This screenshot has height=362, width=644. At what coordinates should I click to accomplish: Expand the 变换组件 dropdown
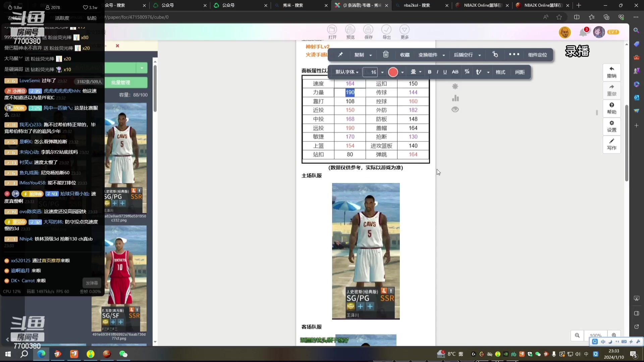pyautogui.click(x=444, y=55)
